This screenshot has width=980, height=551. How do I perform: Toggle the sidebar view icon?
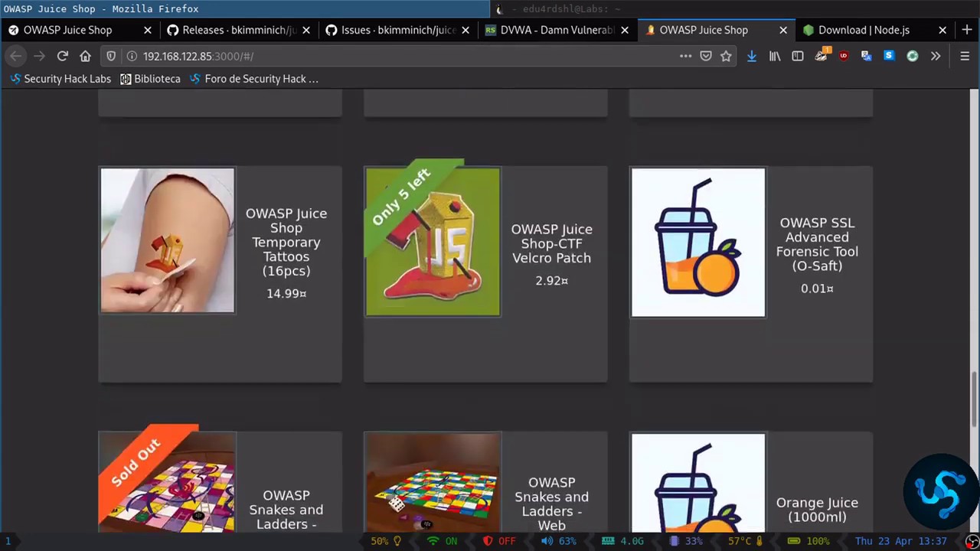click(798, 56)
